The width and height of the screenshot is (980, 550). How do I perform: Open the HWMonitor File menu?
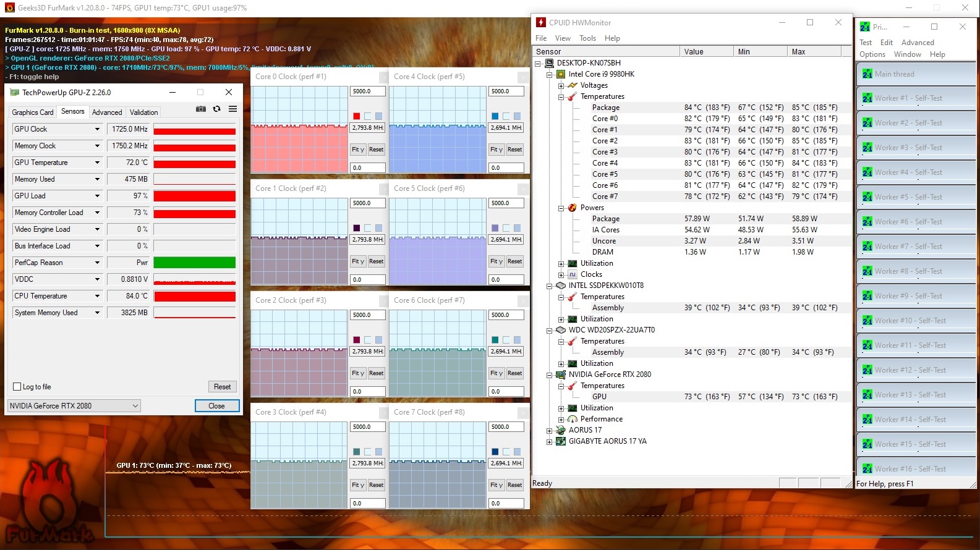coord(541,38)
